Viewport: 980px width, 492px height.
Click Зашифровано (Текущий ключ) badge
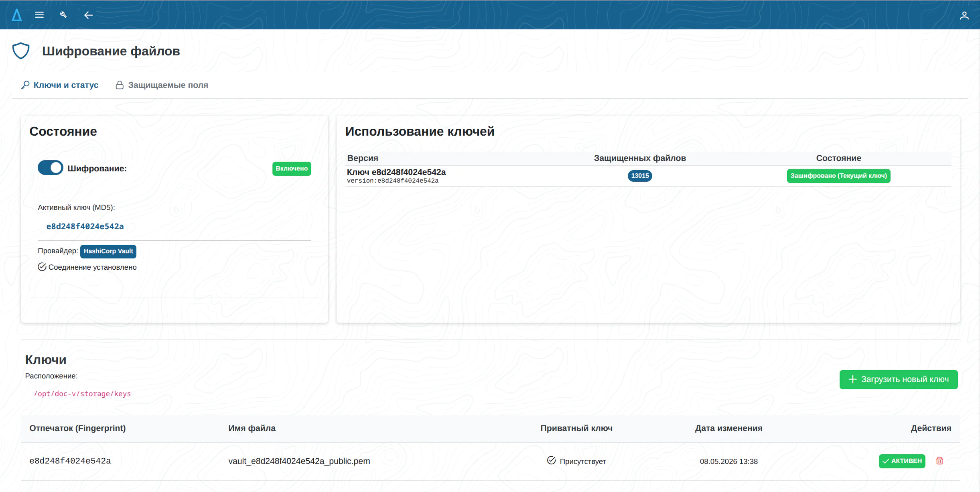838,176
